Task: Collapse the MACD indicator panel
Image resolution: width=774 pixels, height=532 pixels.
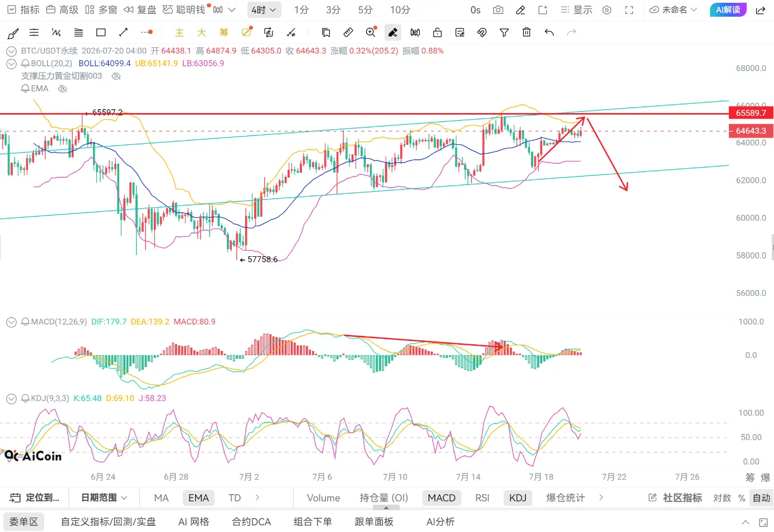Action: (x=11, y=322)
